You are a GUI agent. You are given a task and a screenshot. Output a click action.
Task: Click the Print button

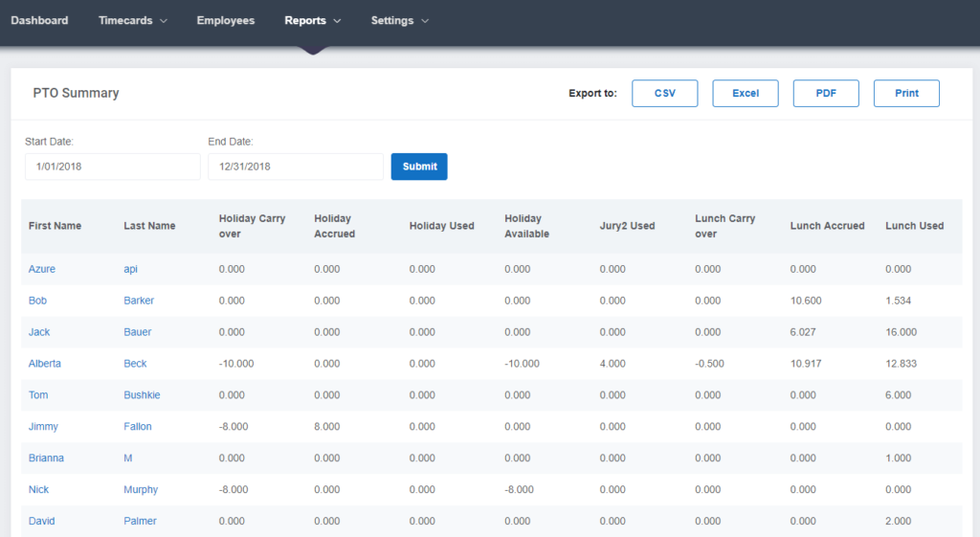coord(906,93)
